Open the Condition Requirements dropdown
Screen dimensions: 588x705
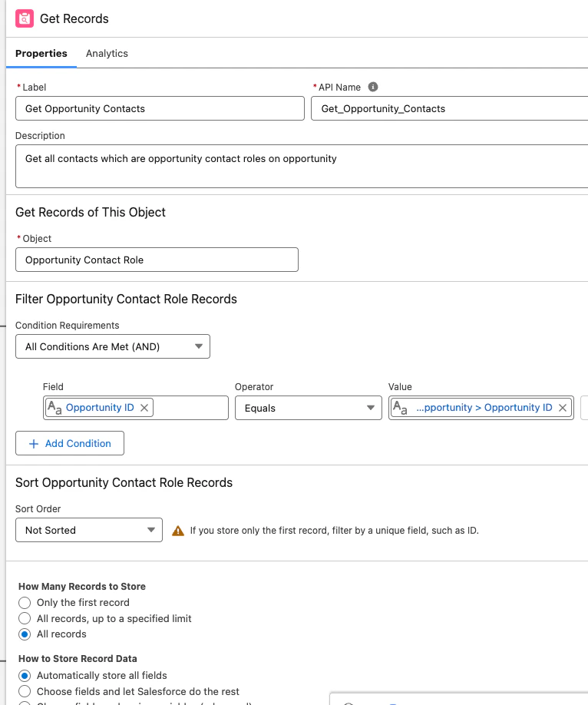point(113,346)
